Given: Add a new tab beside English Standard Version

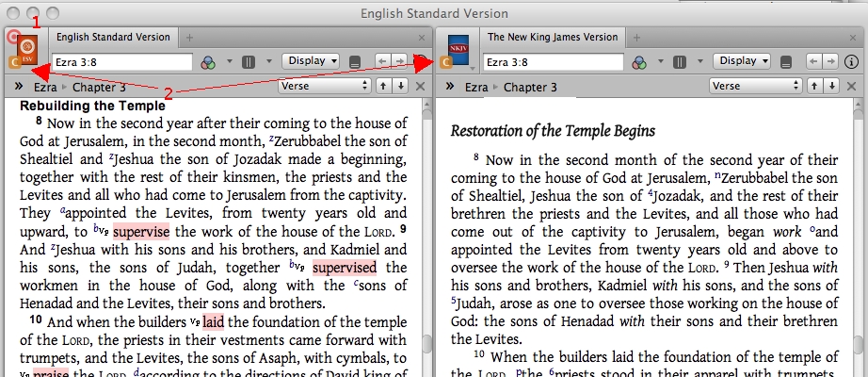Looking at the screenshot, I should tap(189, 38).
